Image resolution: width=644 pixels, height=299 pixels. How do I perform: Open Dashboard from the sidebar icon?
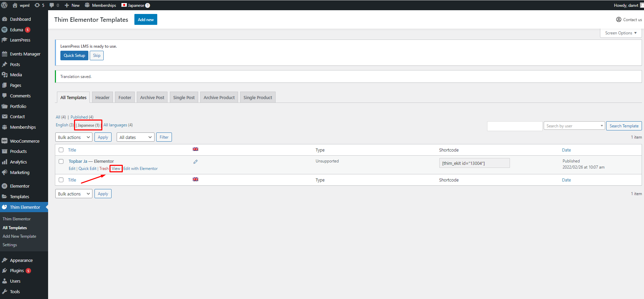pyautogui.click(x=4, y=19)
